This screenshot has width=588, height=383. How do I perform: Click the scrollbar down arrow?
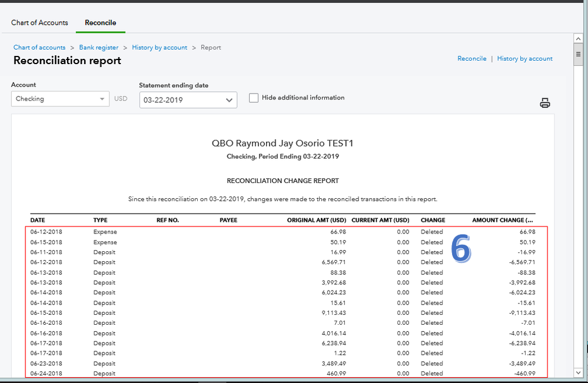(579, 372)
